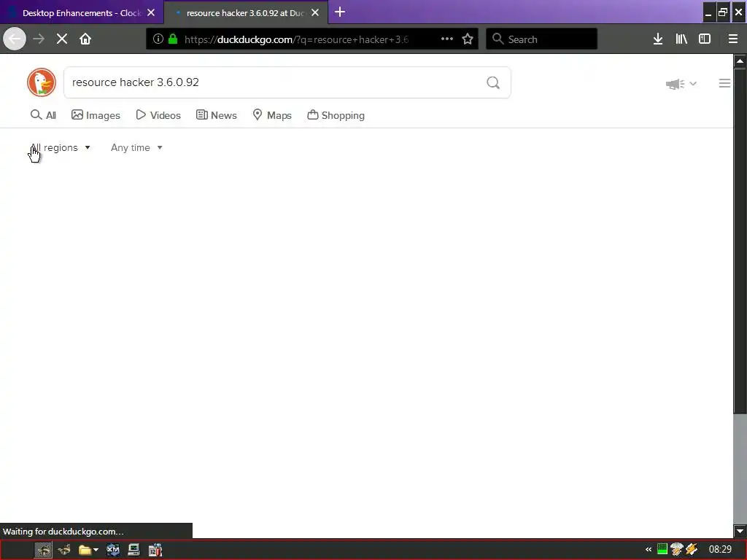Switch to Shopping results

(x=336, y=115)
